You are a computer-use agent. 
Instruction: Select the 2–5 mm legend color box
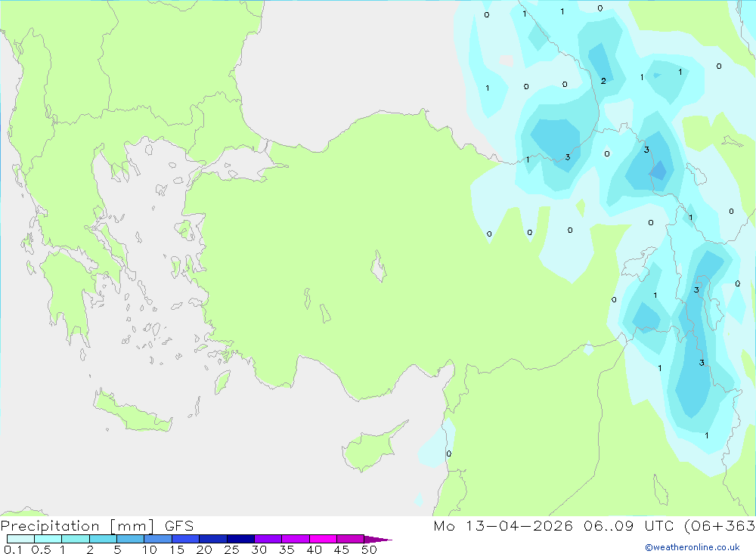point(103,539)
